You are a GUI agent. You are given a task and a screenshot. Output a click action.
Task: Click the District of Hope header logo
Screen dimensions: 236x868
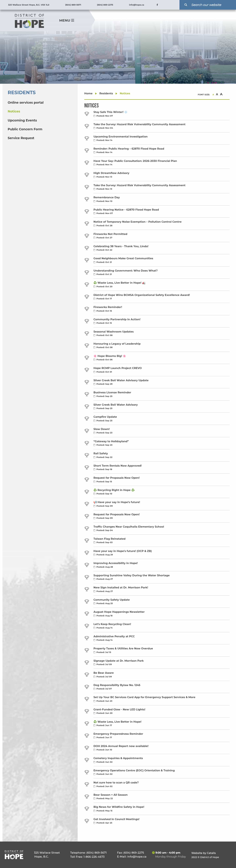click(x=29, y=21)
